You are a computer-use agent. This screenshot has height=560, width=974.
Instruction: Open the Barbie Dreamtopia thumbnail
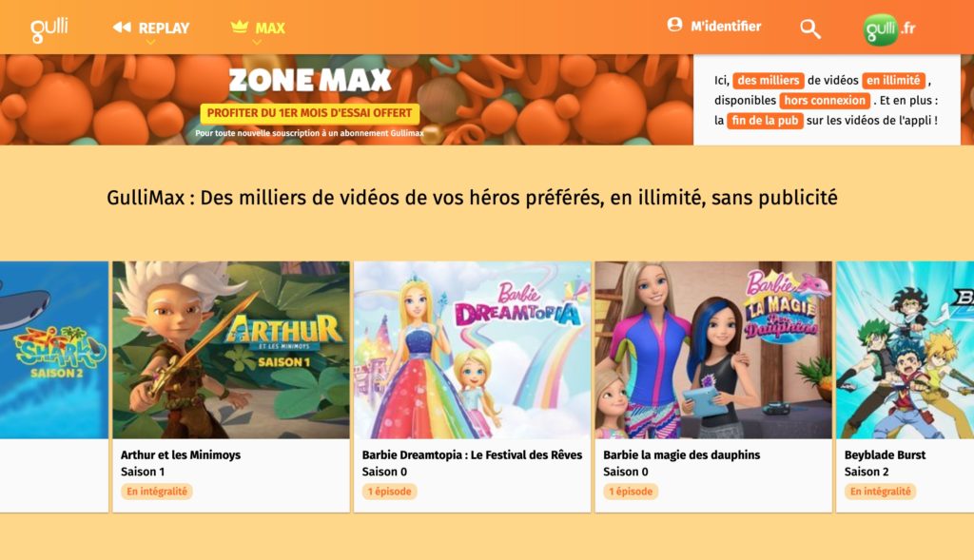tap(472, 350)
